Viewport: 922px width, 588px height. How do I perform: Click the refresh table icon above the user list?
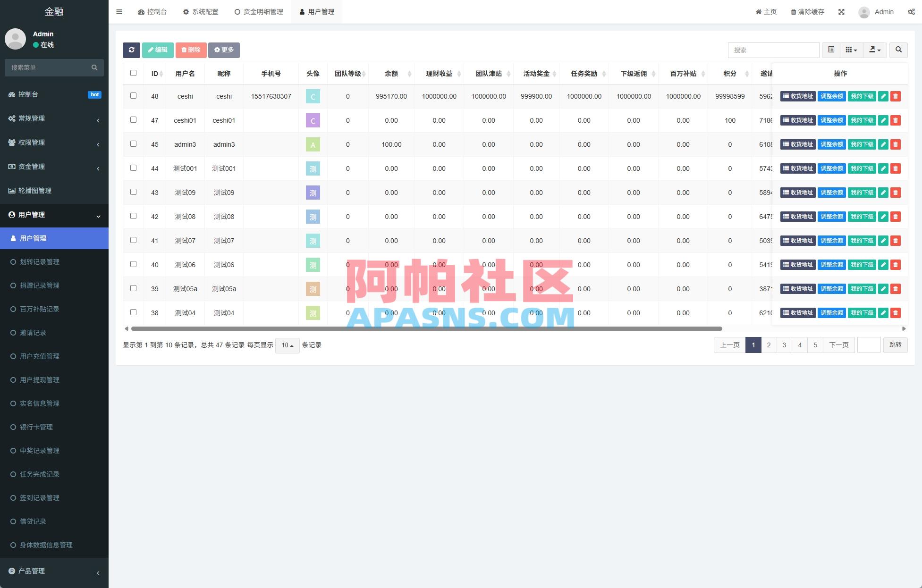click(x=131, y=50)
